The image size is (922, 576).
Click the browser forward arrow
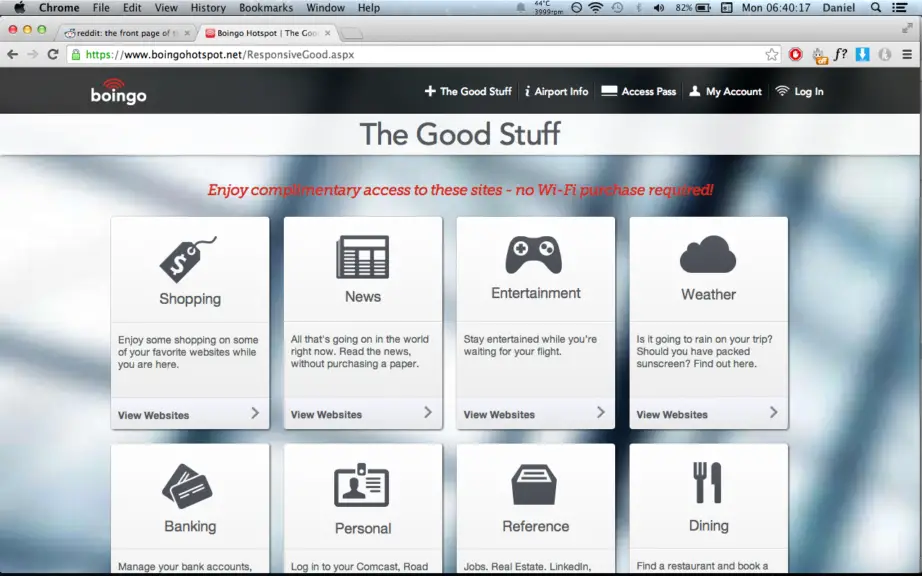[33, 55]
